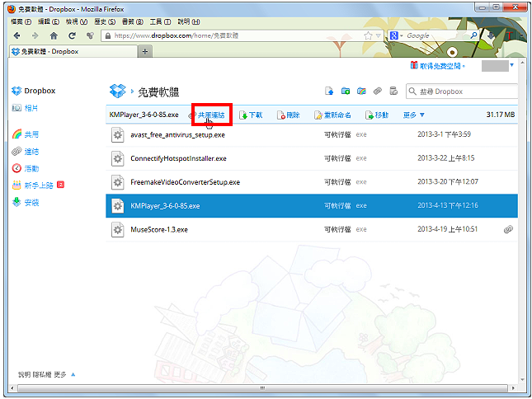Screen dimensions: 532x399
Task: Click the upload file icon in Dropbox
Action: (329, 92)
